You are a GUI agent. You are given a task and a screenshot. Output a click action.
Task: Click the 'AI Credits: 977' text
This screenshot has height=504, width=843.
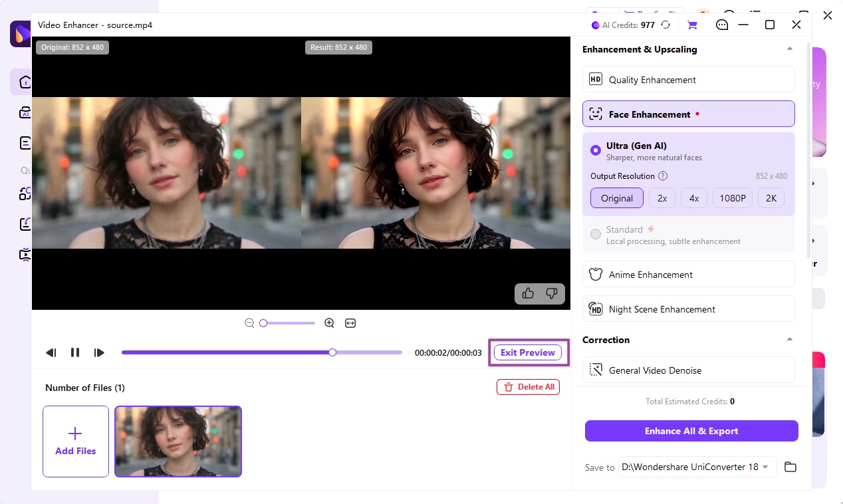coord(628,25)
